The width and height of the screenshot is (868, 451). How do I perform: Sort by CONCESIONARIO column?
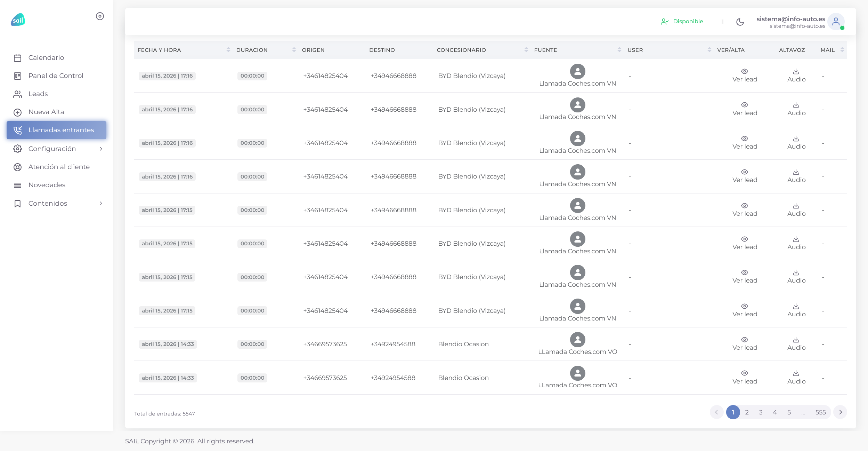[x=526, y=50]
